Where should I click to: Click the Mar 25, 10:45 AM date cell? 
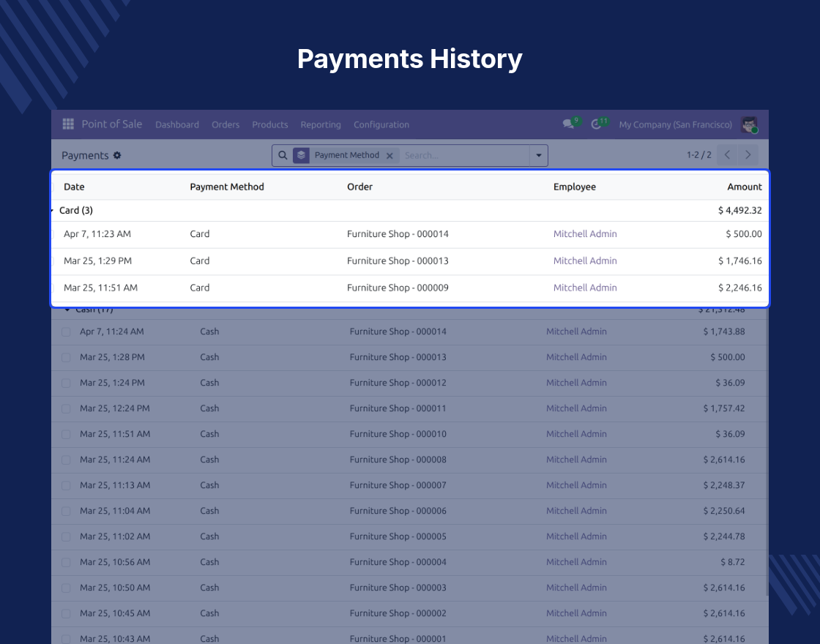(115, 613)
